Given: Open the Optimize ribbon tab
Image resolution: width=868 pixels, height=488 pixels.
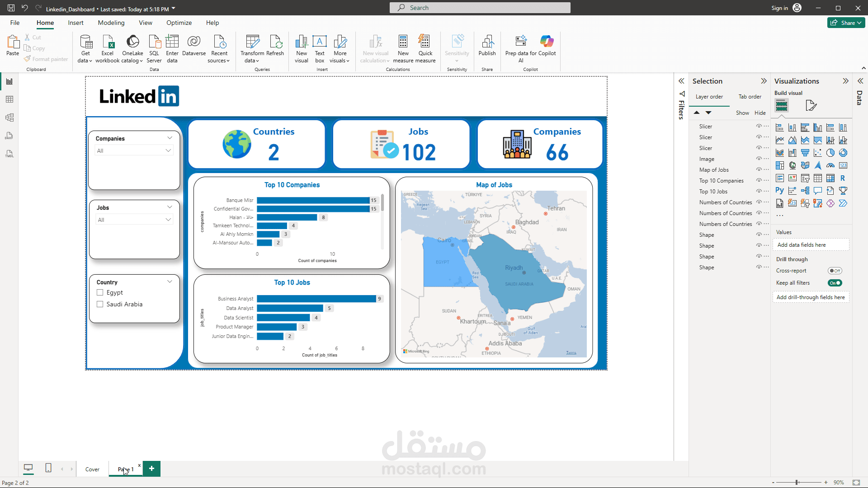Looking at the screenshot, I should tap(179, 23).
